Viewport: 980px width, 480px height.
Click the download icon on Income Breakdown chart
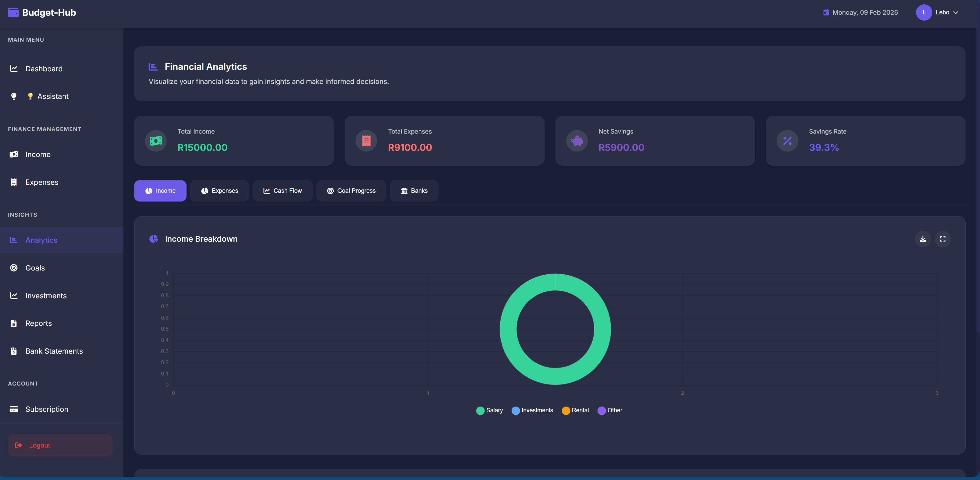click(x=923, y=239)
